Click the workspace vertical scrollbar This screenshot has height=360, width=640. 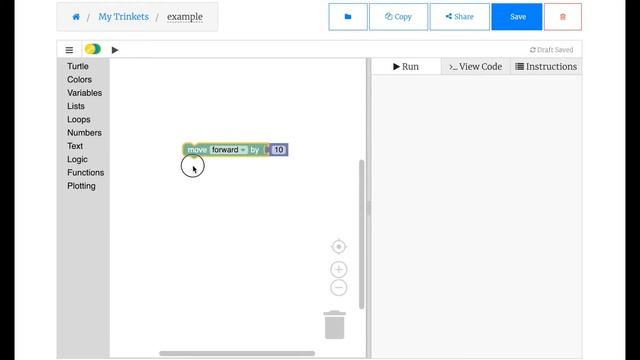tap(362, 234)
